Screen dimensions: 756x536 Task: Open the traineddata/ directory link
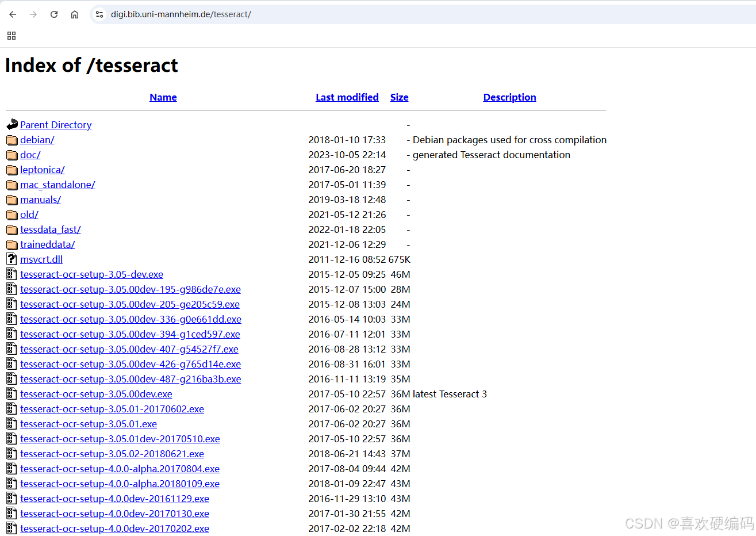pos(48,244)
